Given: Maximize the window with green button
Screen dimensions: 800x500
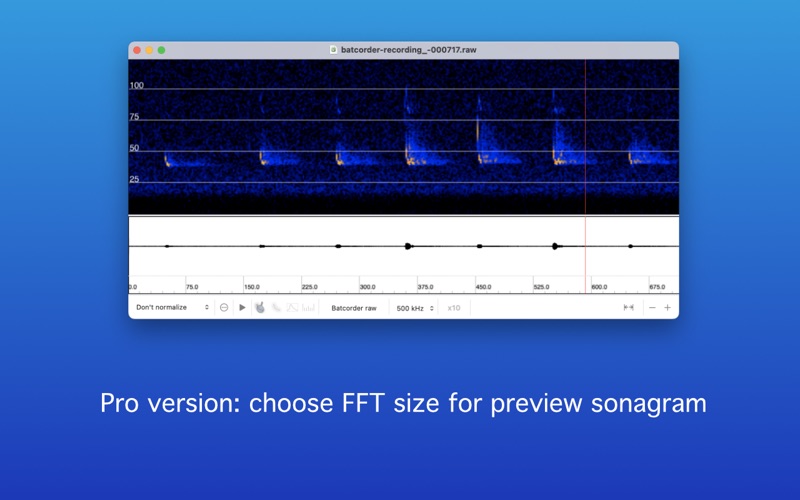Looking at the screenshot, I should 161,50.
